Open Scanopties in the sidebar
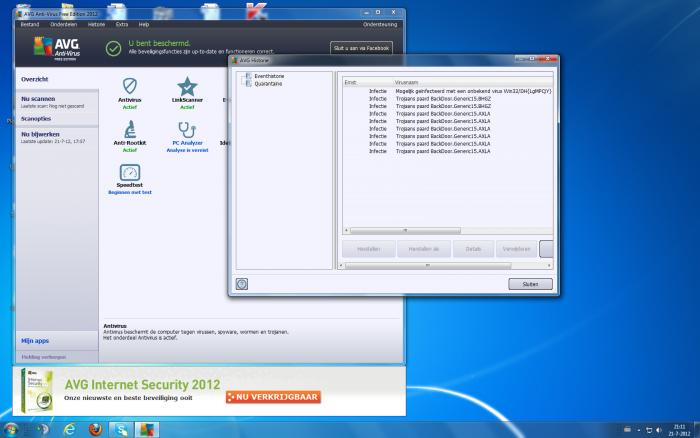This screenshot has width=700, height=438. [x=36, y=119]
